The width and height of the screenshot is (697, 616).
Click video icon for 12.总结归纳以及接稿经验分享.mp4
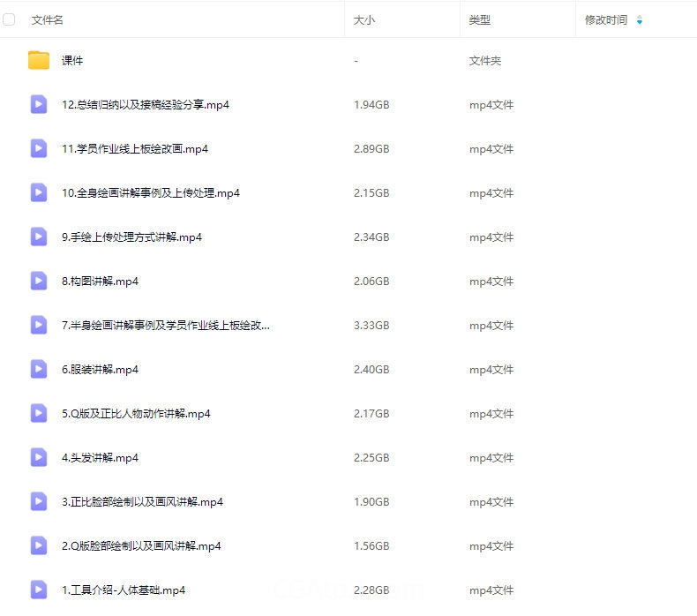point(39,104)
